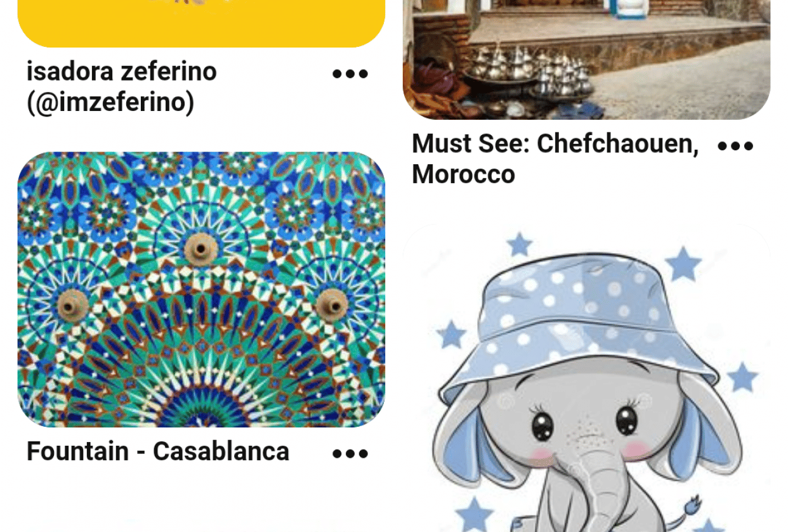Tap the '@imzeferino' handle text
The image size is (788, 532).
tap(110, 102)
